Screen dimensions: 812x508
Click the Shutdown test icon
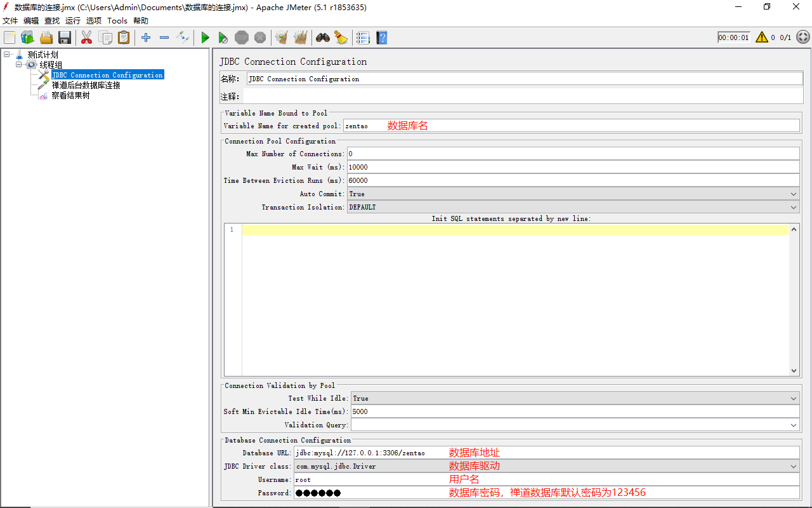point(260,37)
